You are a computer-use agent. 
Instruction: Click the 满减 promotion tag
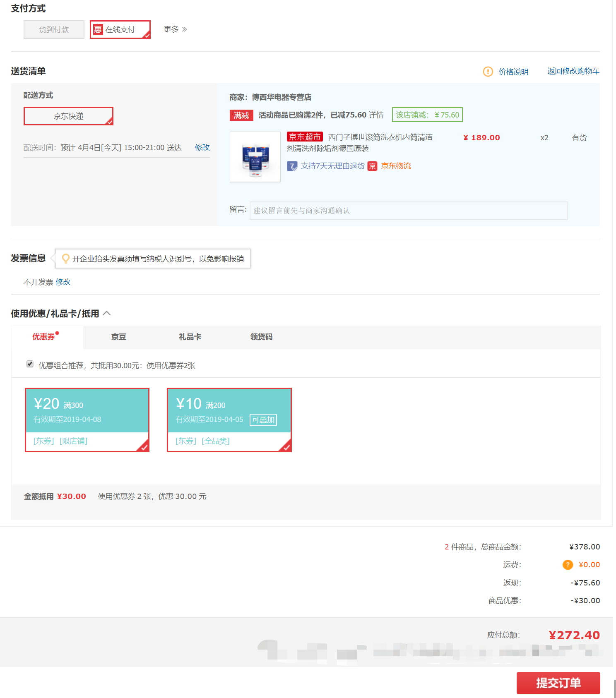click(x=241, y=115)
